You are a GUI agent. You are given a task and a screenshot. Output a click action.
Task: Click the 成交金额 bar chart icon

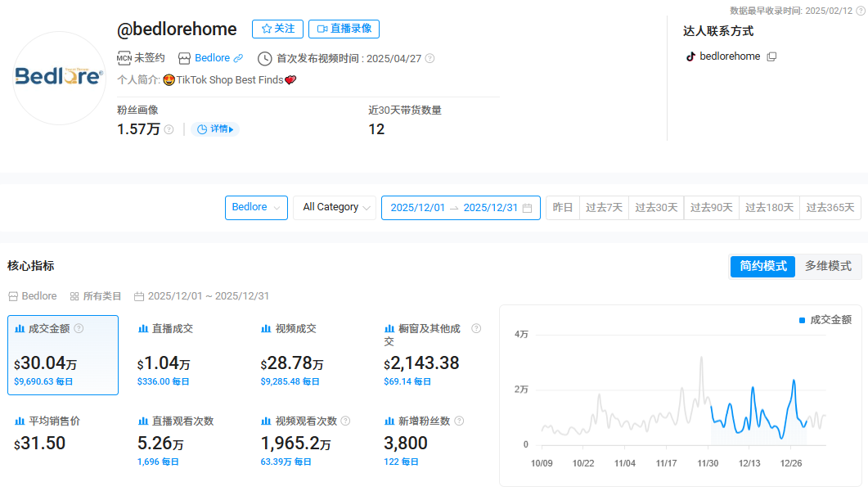click(19, 328)
